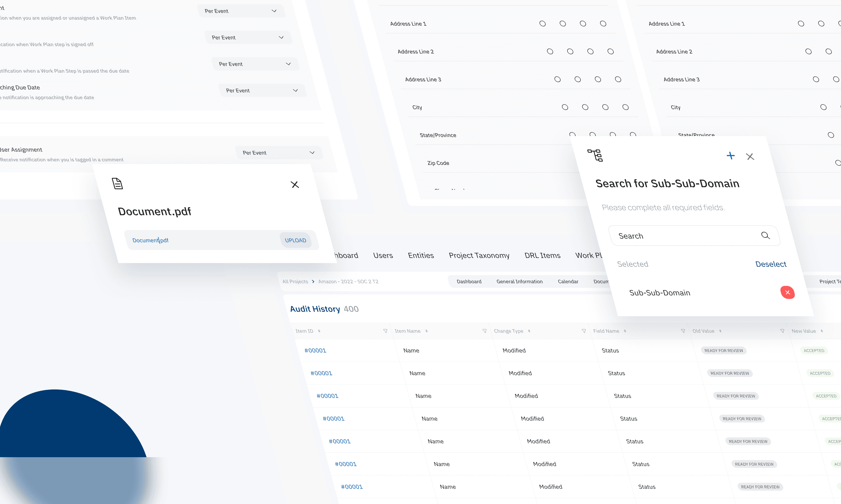Open the Project Taxonomy menu item

479,255
